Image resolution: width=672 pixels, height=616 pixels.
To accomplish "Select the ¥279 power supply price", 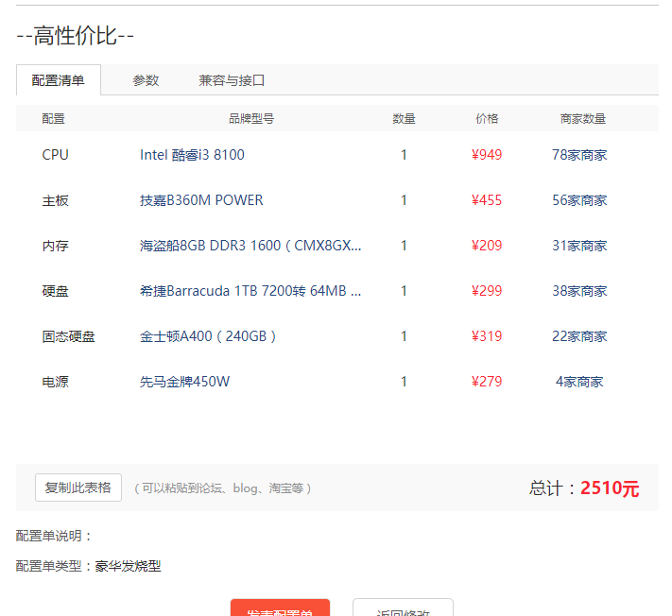I will [x=487, y=382].
